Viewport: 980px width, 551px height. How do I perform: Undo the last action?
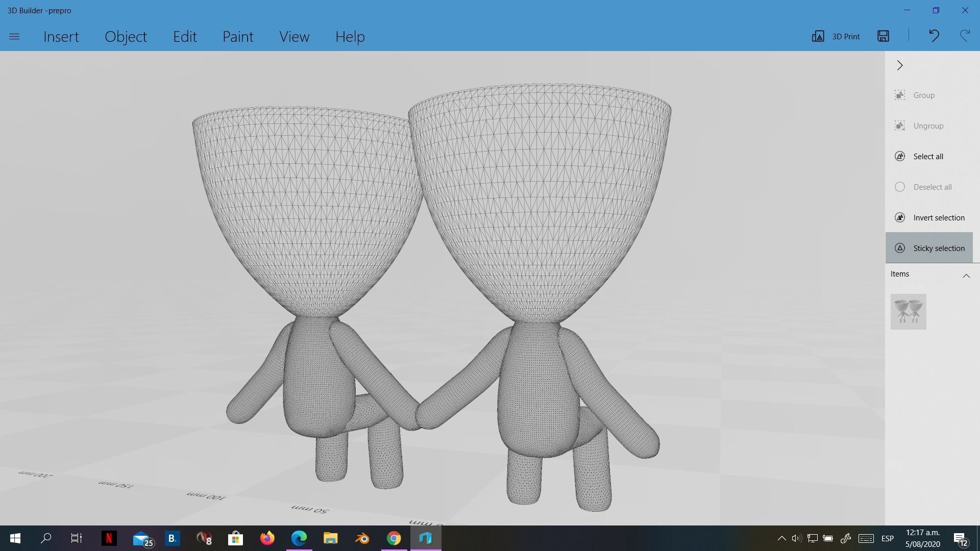[934, 36]
